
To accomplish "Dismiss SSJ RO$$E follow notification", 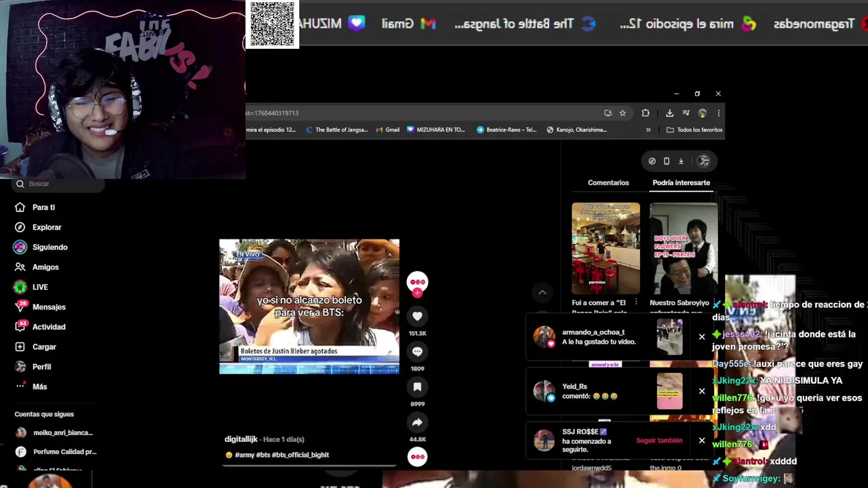I will click(702, 441).
